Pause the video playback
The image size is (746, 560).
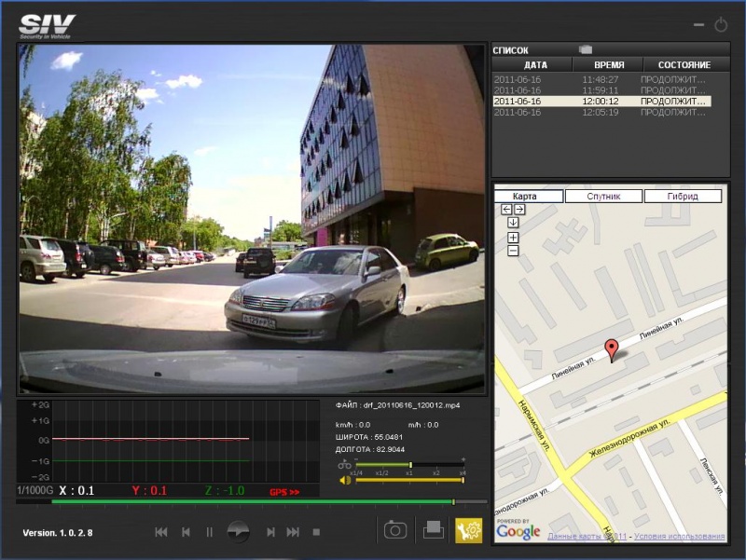click(210, 532)
